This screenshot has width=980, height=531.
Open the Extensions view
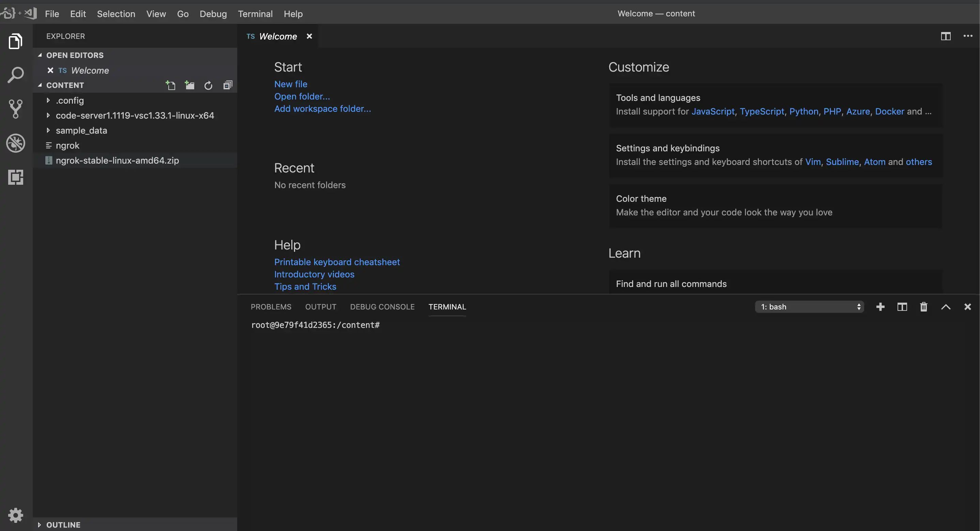[16, 177]
